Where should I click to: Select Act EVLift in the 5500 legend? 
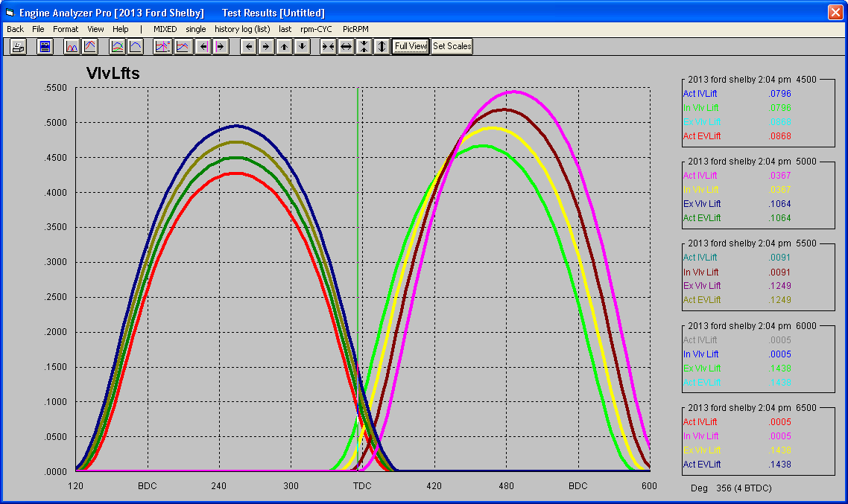(702, 300)
